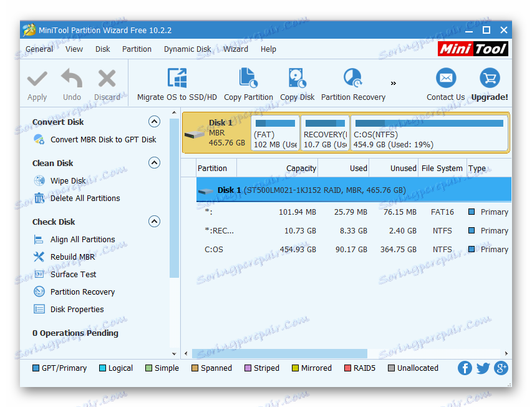
Task: Click the 0 Operations Pending label
Action: (x=75, y=333)
